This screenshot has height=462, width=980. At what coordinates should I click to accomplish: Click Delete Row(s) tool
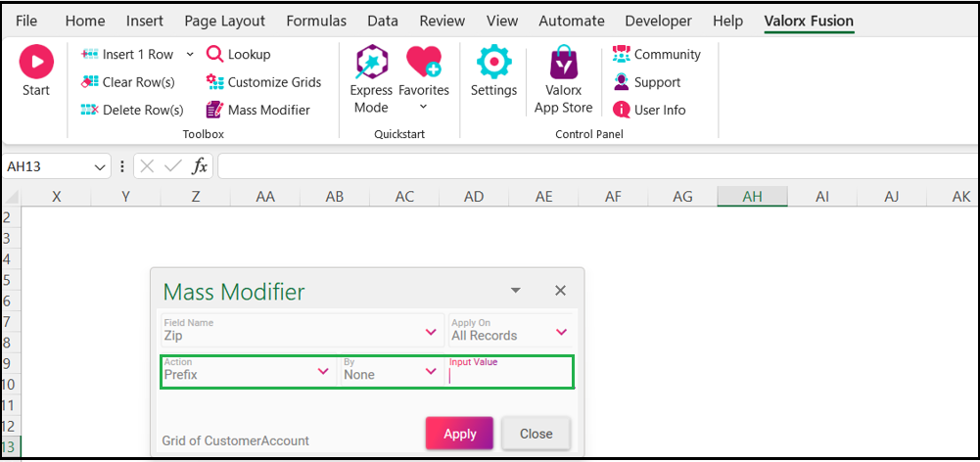point(132,110)
